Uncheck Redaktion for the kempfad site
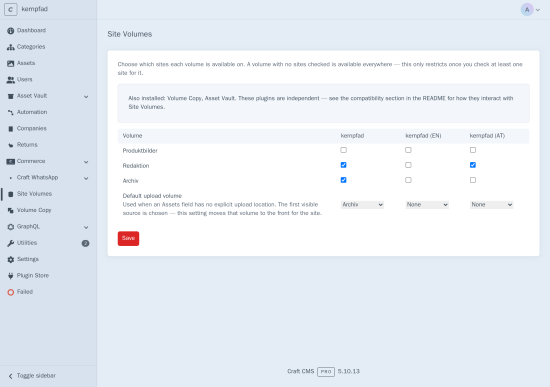550x387 pixels. [x=343, y=165]
